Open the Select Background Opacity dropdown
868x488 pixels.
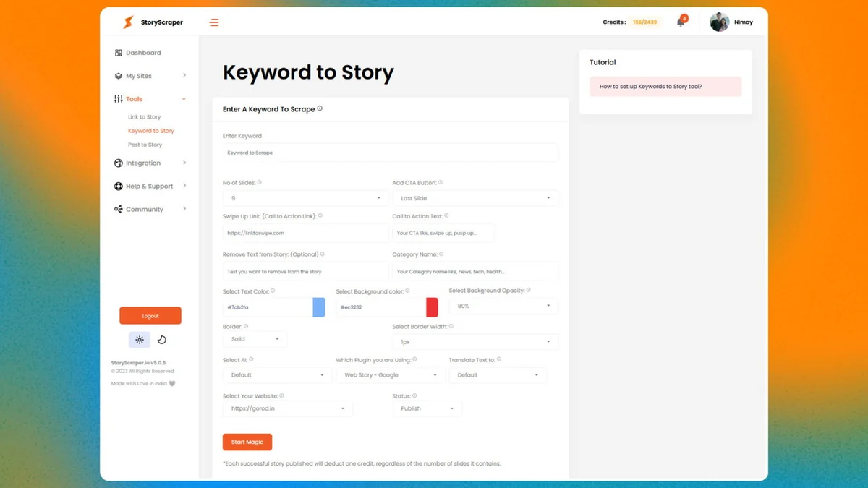pos(503,306)
